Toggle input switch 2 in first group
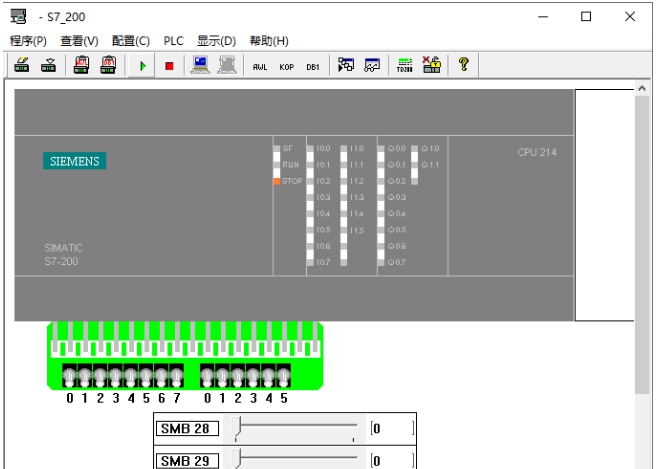656x469 pixels. coord(100,376)
